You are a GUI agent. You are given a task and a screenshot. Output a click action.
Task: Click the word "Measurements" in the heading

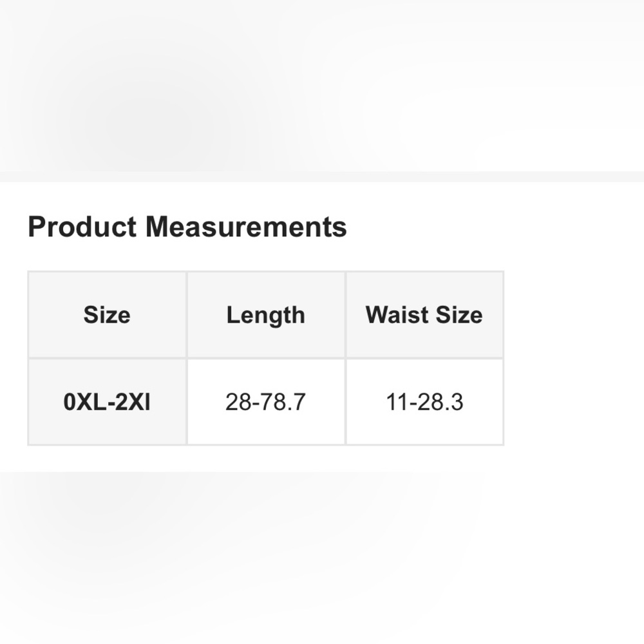tap(247, 227)
